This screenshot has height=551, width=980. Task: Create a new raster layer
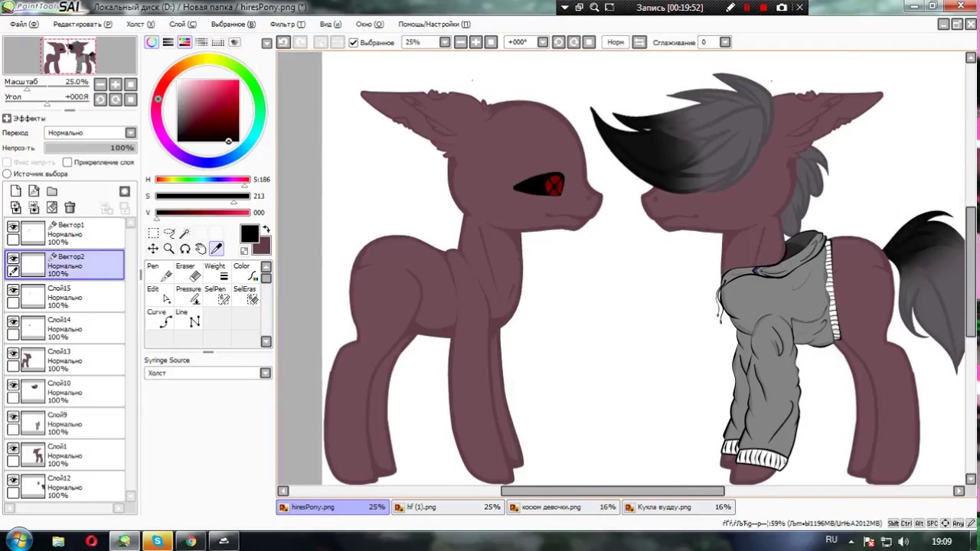pyautogui.click(x=16, y=191)
